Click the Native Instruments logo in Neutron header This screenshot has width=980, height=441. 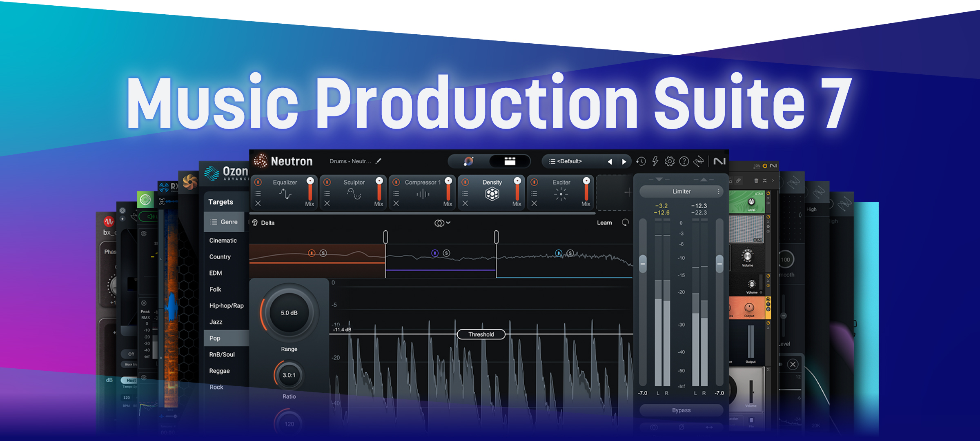pos(719,161)
